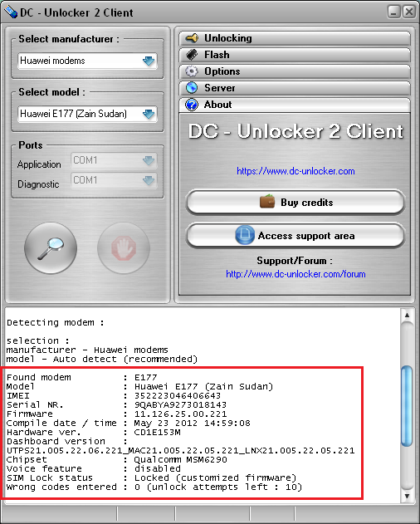
Task: Click the IMEI value 352223046406643
Action: point(178,395)
